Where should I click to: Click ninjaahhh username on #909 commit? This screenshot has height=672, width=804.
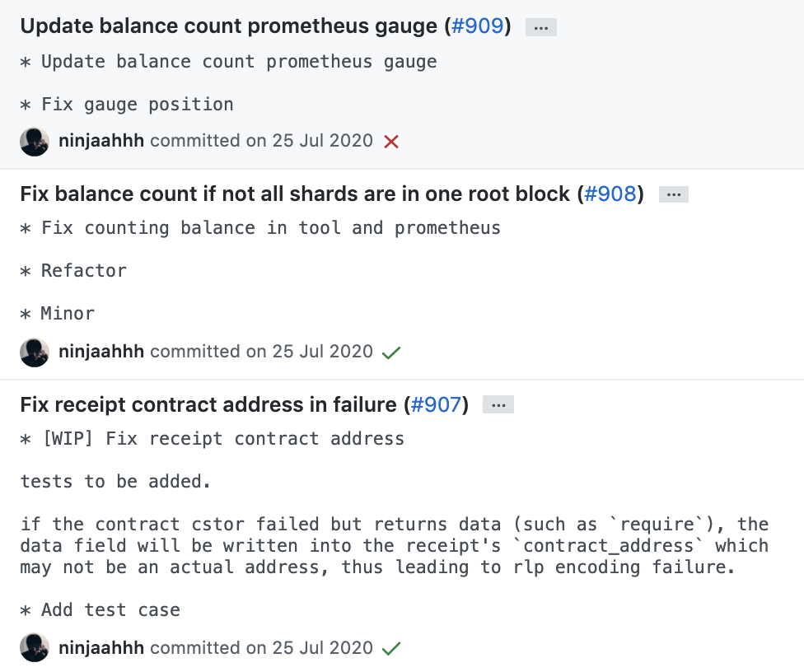(101, 141)
